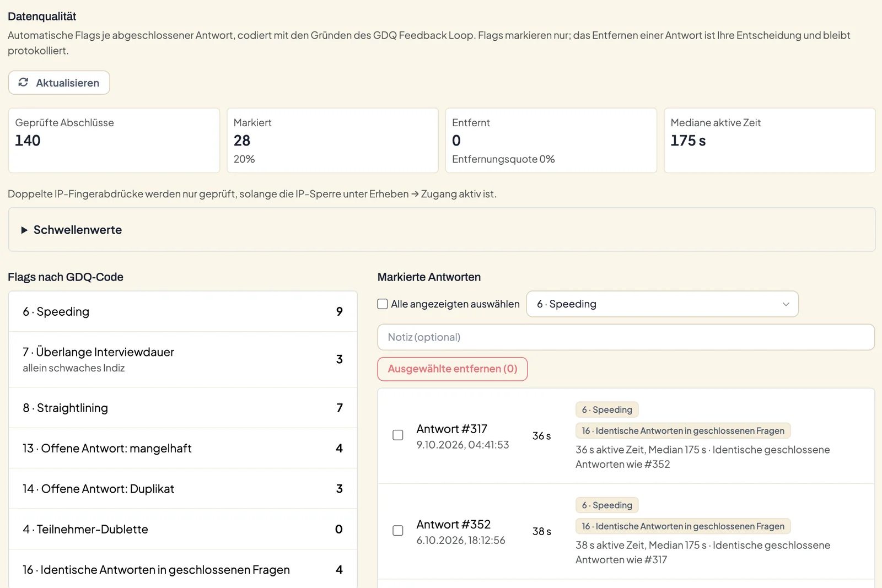Select the checkbox for Antwort #317

[398, 435]
